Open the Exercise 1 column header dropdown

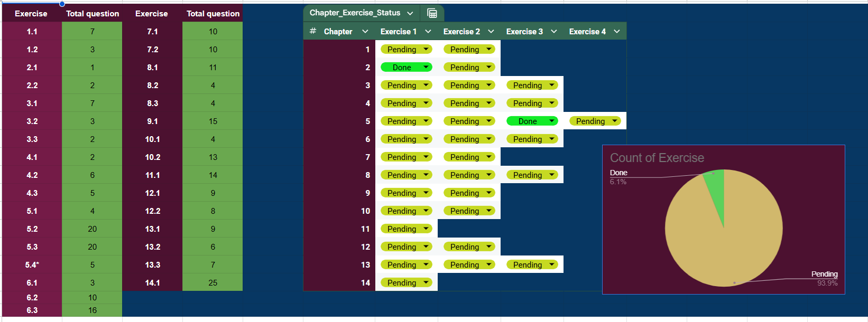[x=428, y=32]
